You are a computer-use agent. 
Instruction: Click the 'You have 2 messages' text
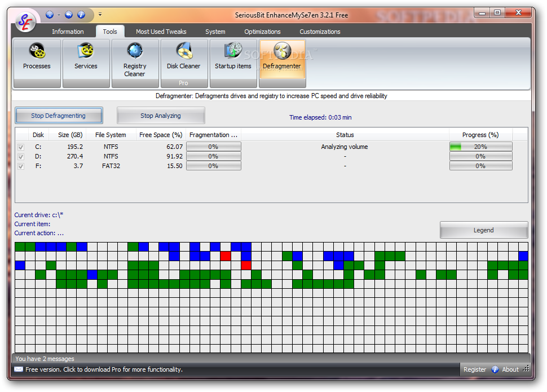click(45, 359)
